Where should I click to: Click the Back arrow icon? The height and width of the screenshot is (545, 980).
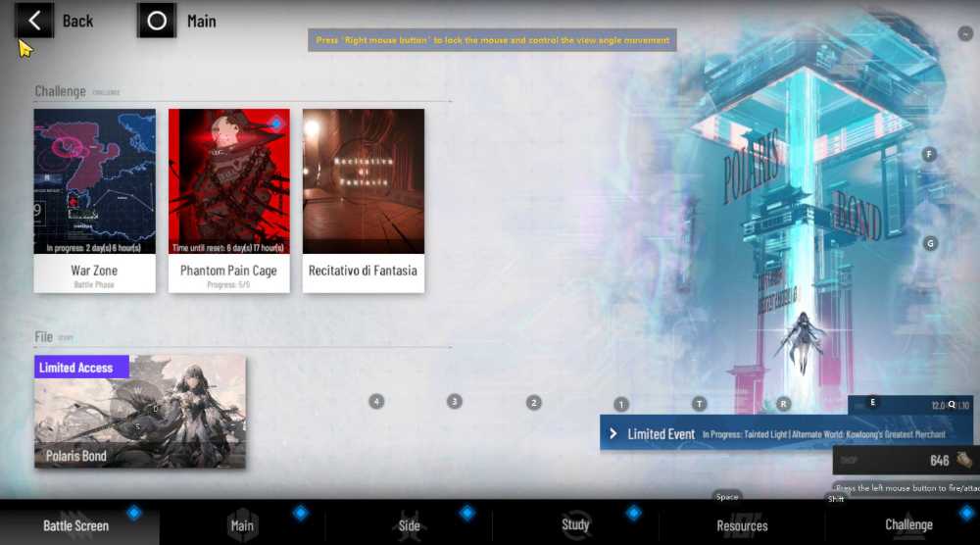pos(33,21)
